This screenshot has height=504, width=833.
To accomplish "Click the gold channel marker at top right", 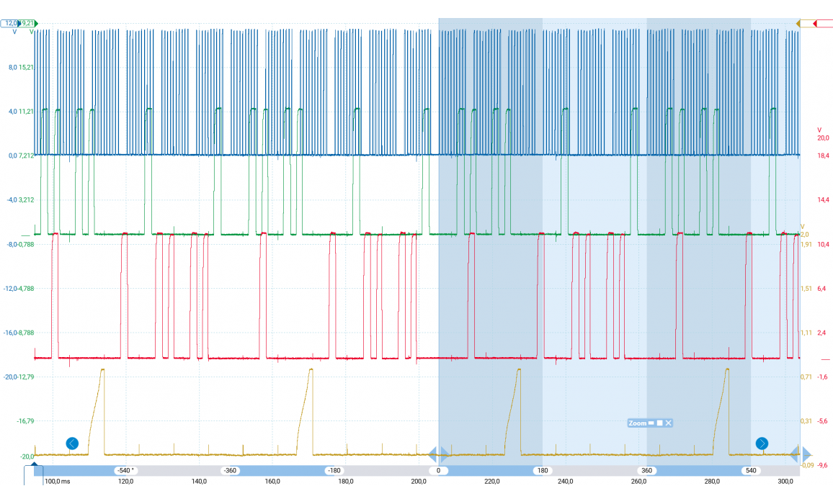I will pyautogui.click(x=798, y=24).
